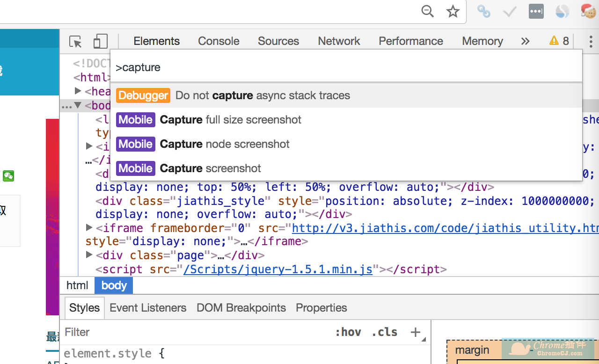
Task: Expand the iframe frameborder node
Action: [89, 227]
